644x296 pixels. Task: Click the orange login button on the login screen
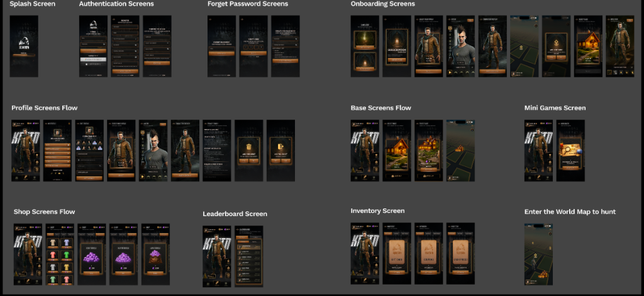click(93, 52)
